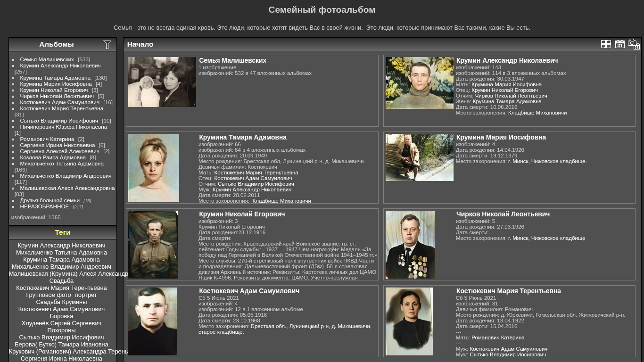Click the Семейный фотоальбом page title
644x362 pixels.
(322, 10)
